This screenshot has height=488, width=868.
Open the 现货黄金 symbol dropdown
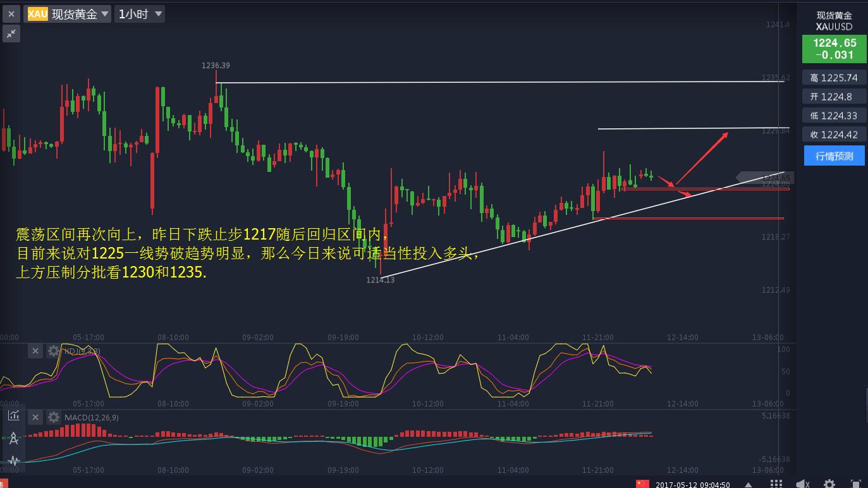(68, 14)
